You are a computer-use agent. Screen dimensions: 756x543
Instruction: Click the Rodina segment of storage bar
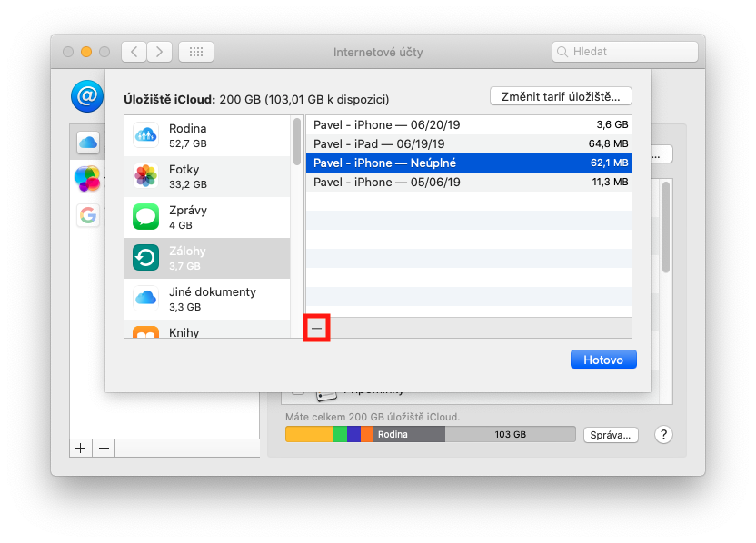point(409,434)
